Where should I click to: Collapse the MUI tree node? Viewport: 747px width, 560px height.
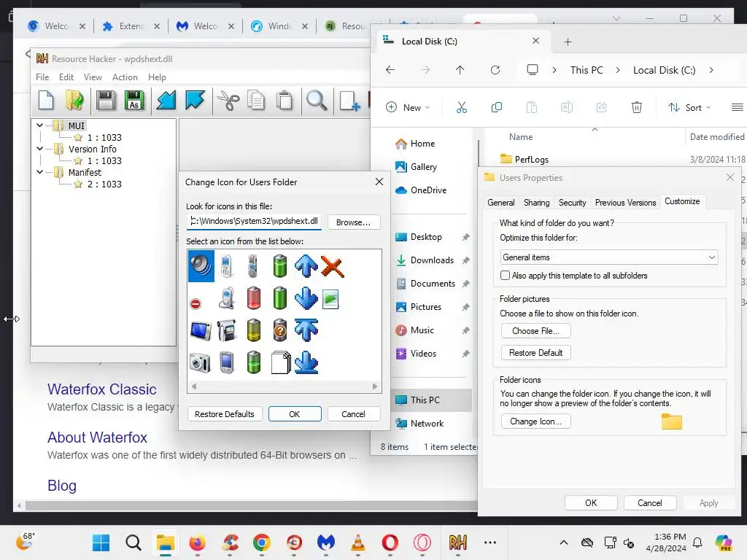pos(40,125)
